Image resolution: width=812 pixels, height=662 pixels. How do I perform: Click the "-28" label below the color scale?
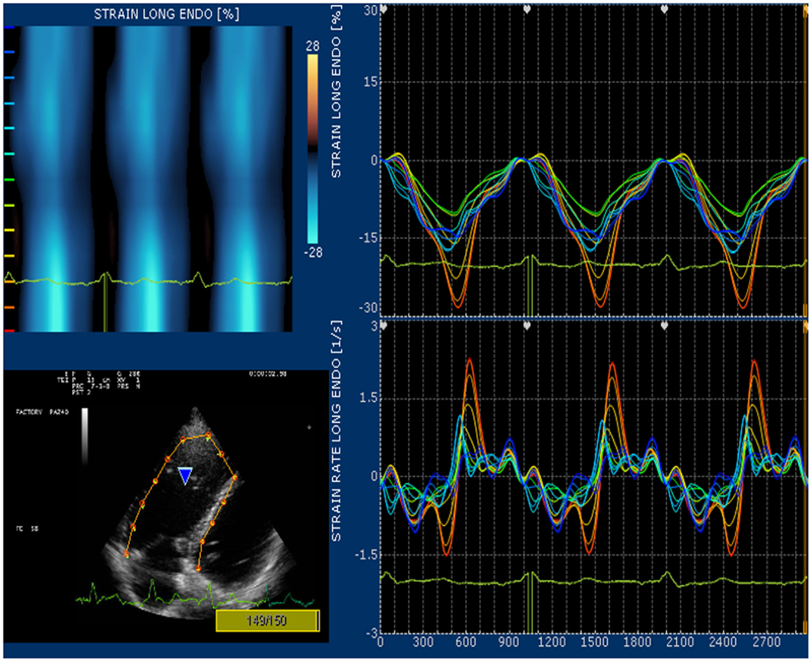coord(312,252)
